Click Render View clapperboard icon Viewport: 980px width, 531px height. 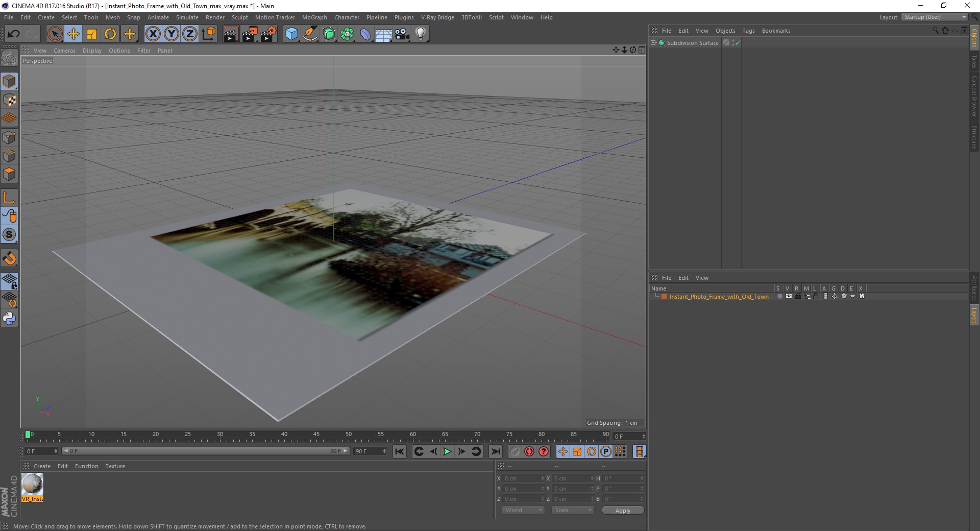tap(231, 34)
